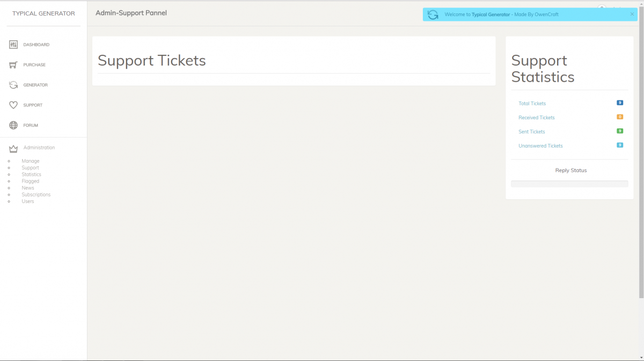Click the Administration crown icon
Image resolution: width=644 pixels, height=361 pixels.
(13, 148)
